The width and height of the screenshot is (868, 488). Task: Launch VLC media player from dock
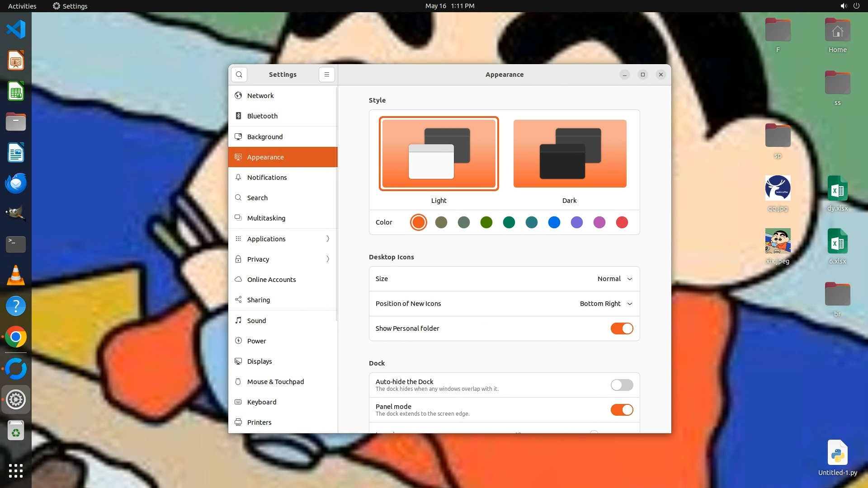16,275
